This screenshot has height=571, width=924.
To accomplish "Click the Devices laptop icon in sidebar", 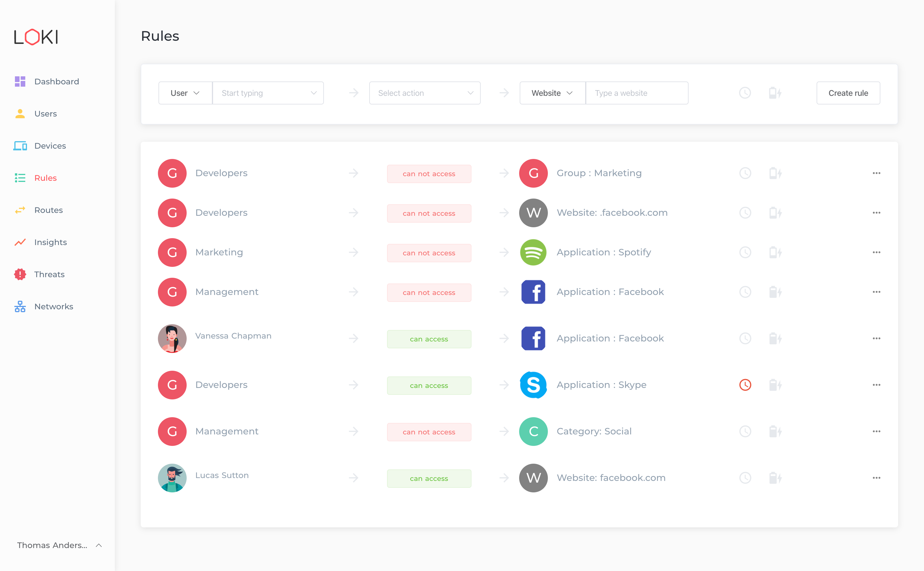I will pyautogui.click(x=20, y=146).
